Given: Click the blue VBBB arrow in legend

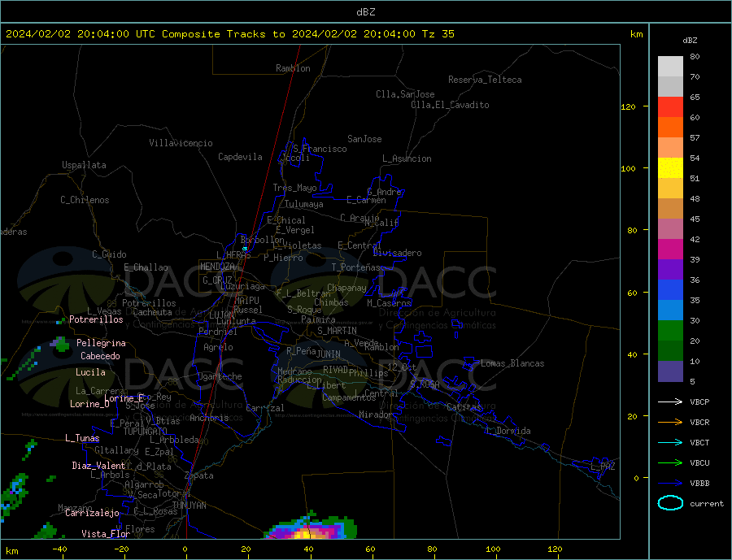Looking at the screenshot, I should pos(670,483).
